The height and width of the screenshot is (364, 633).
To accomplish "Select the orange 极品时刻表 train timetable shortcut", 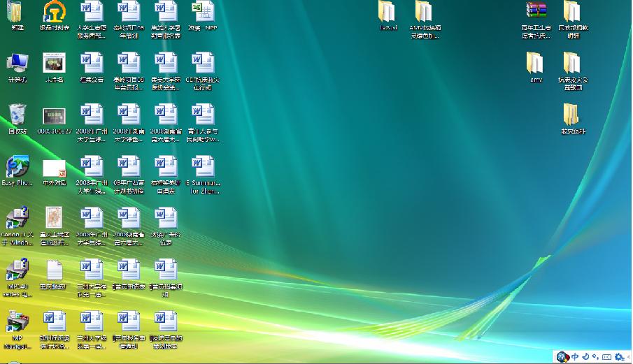I will point(55,11).
